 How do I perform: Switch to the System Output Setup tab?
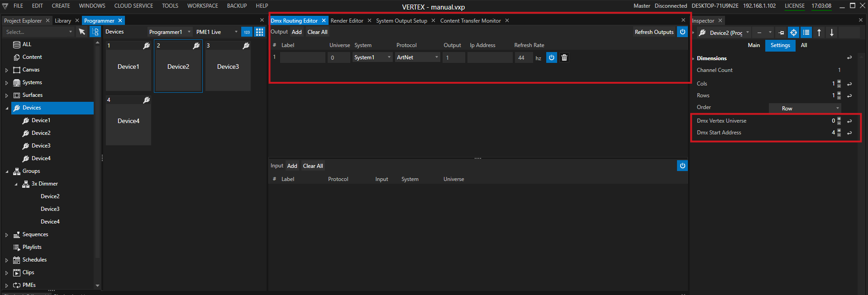click(401, 21)
